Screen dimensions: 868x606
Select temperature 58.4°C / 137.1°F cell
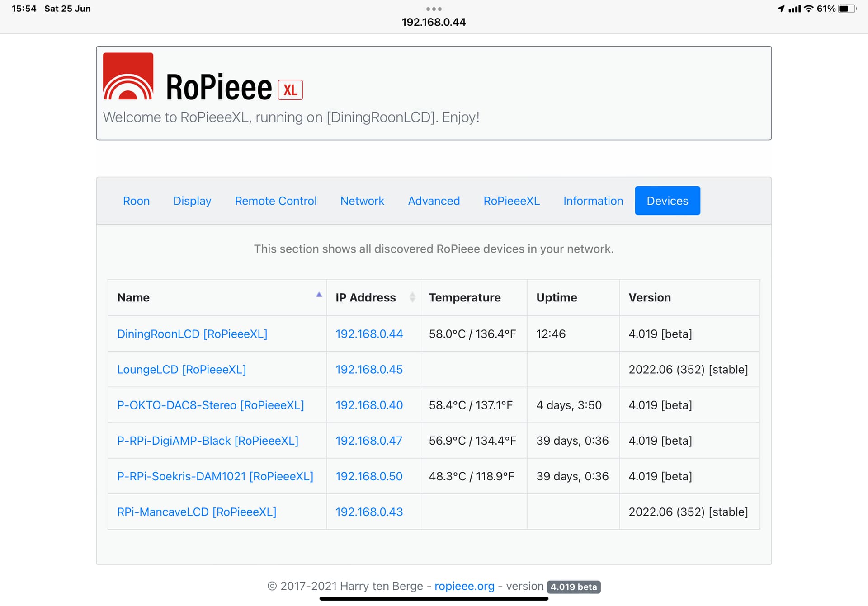coord(473,405)
